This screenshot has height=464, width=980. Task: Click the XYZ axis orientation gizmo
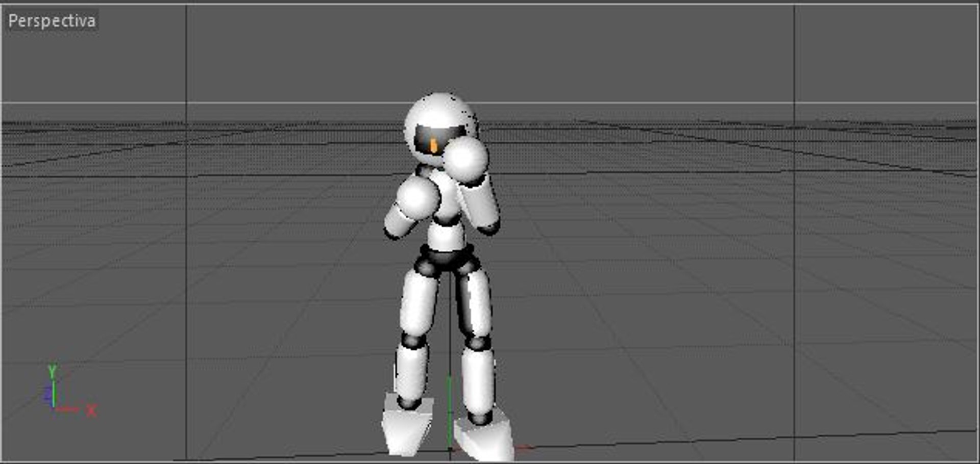(69, 392)
